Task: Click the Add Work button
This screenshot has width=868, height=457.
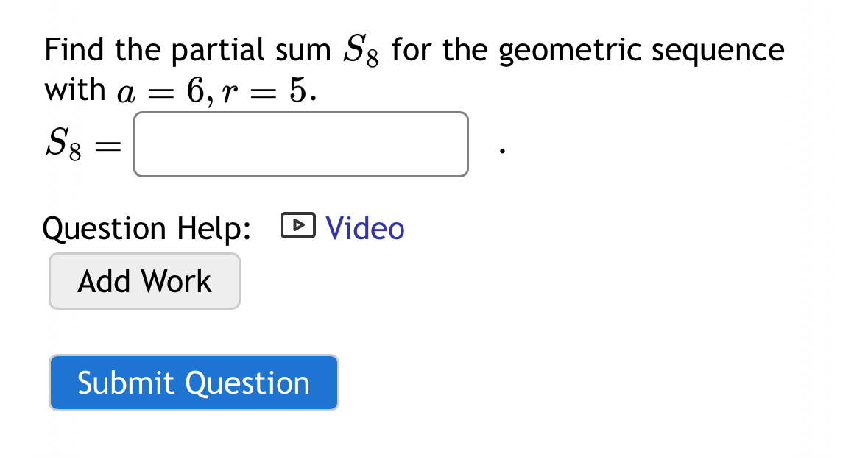Action: pos(144,281)
